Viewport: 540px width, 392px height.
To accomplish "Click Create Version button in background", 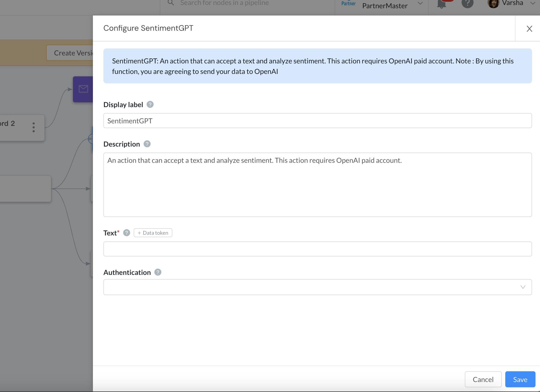I will coord(70,53).
